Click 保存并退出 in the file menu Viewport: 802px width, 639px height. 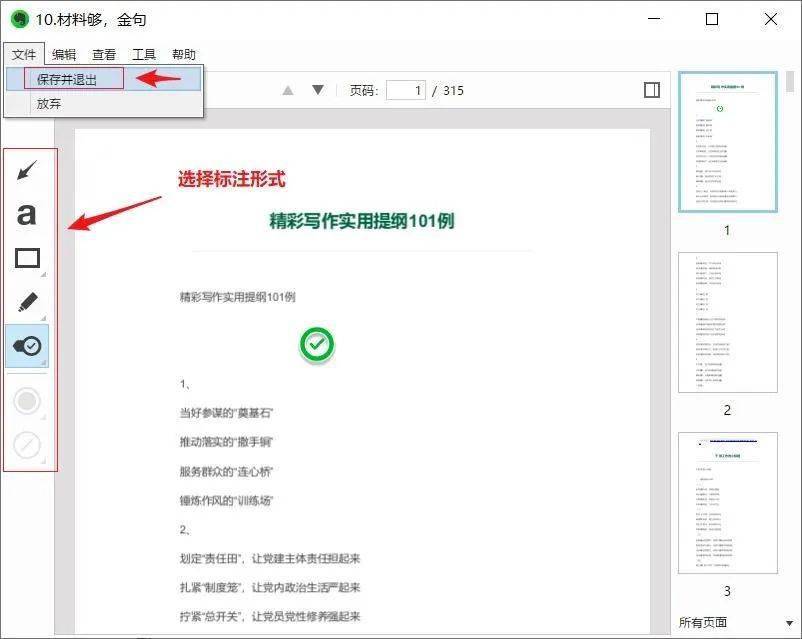67,79
